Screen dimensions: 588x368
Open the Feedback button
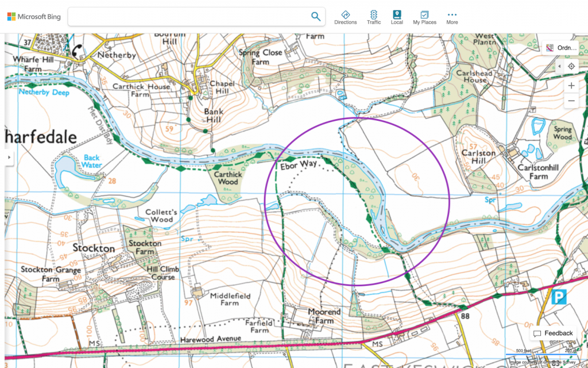coord(553,333)
